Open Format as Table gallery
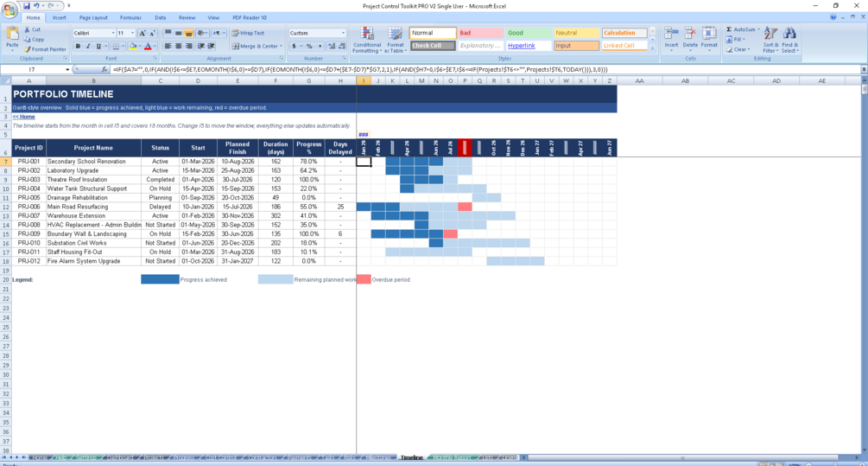 396,40
